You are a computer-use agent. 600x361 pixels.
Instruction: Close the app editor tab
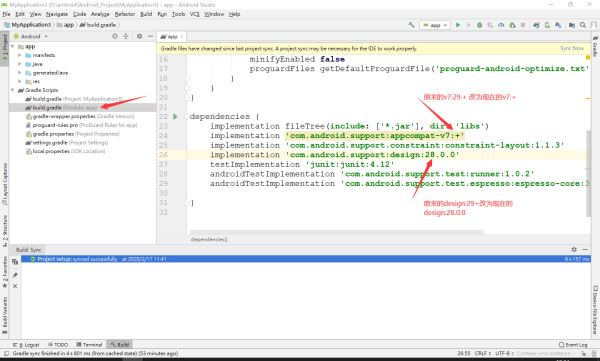click(x=182, y=36)
